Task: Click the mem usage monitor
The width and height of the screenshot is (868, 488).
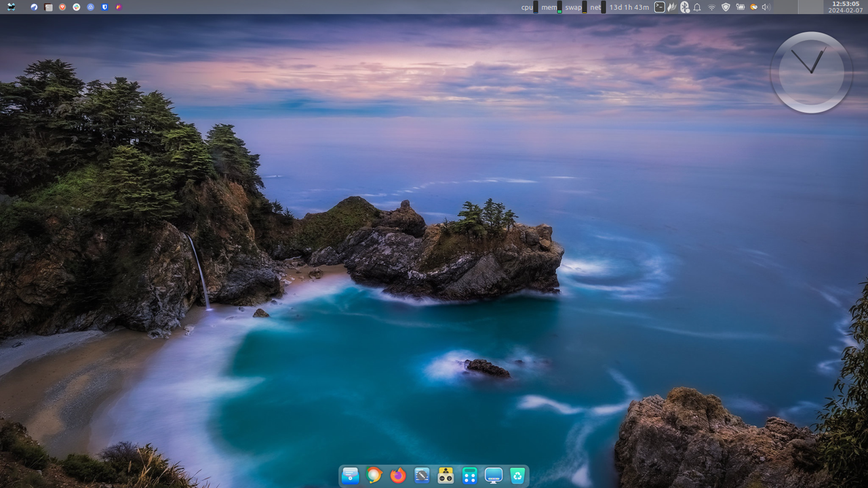Action: tap(551, 7)
